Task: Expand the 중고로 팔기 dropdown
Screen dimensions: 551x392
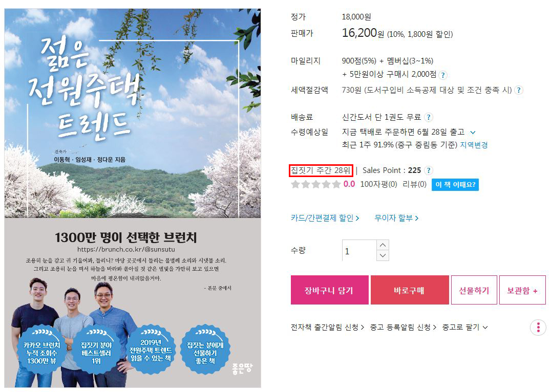Action: [465, 328]
